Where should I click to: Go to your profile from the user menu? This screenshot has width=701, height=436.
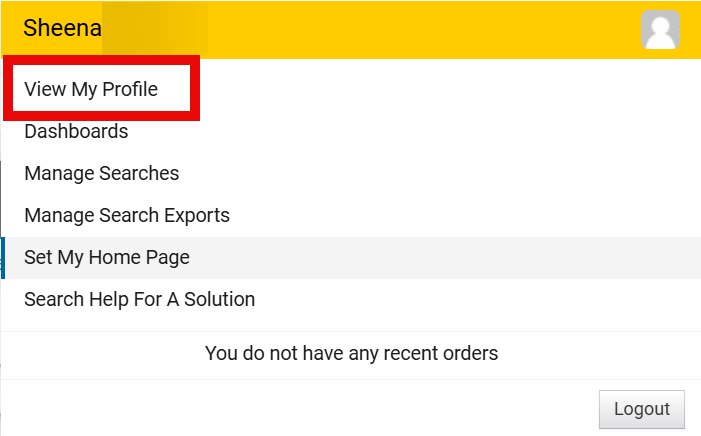tap(91, 89)
